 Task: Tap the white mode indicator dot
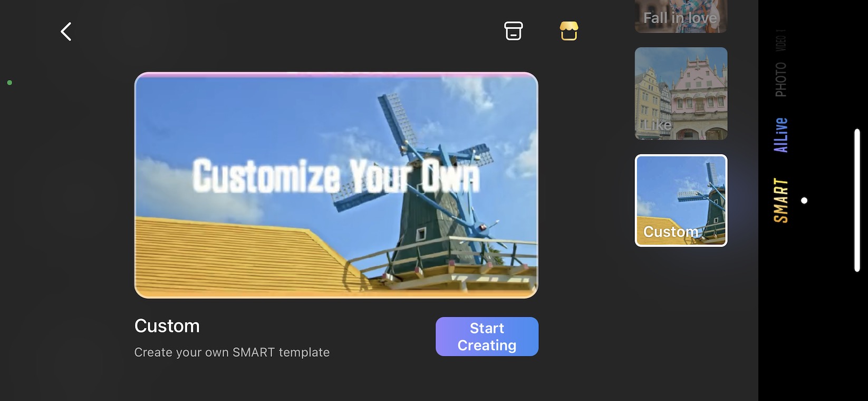coord(804,200)
